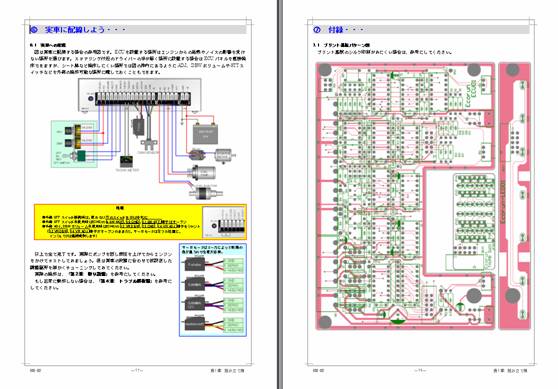Select the fuel pump at diagram bottom
This screenshot has height=389, width=558.
tap(206, 192)
